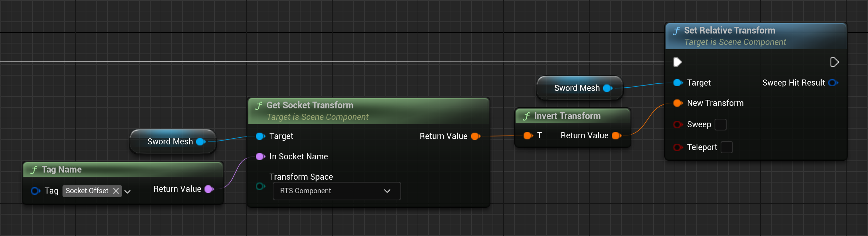Click the T input pin on Invert Transform
Screen dimensions: 868x236
528,135
